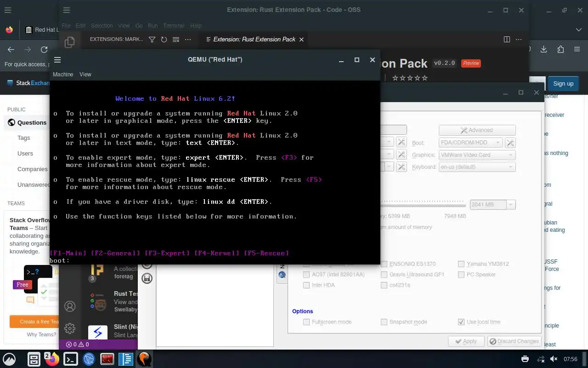
Task: Open the Explorer view in Code activity bar
Action: point(70,42)
